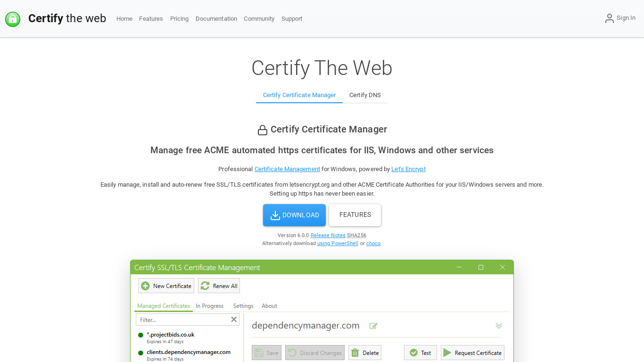Image resolution: width=644 pixels, height=362 pixels.
Task: Visit the Community page
Action: (x=259, y=19)
